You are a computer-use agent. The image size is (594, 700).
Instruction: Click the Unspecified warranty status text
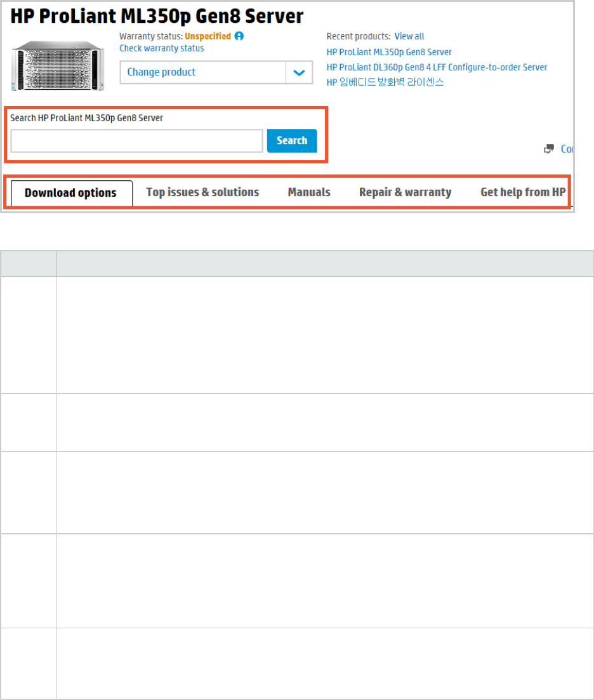click(x=208, y=36)
